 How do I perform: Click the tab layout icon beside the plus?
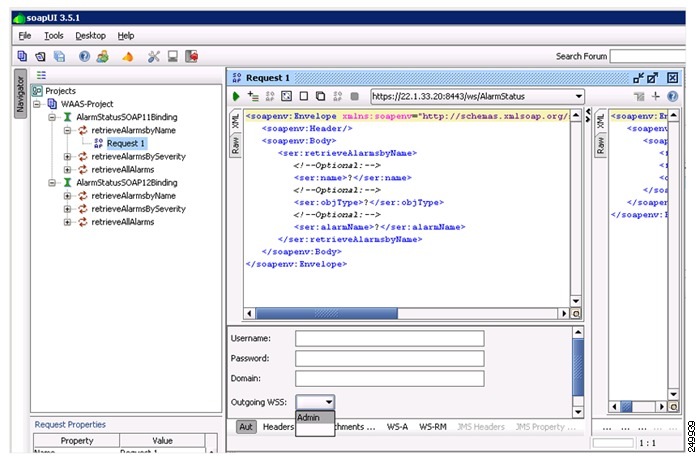pyautogui.click(x=639, y=96)
